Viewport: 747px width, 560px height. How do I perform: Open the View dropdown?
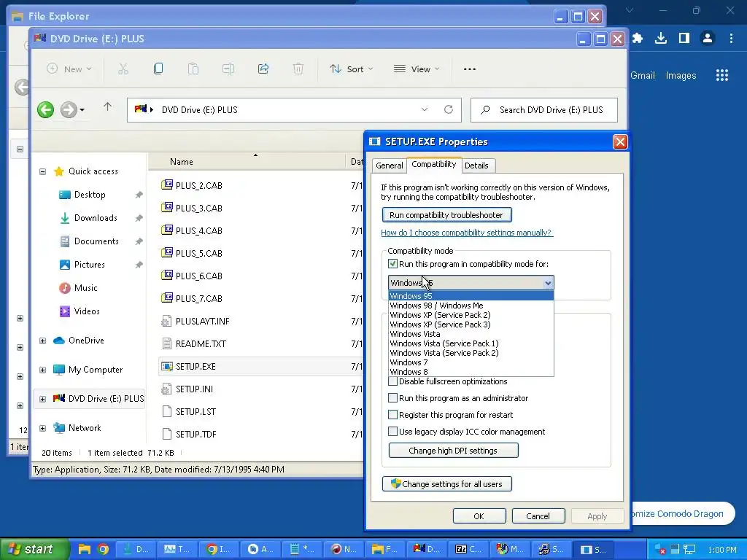[x=417, y=69]
